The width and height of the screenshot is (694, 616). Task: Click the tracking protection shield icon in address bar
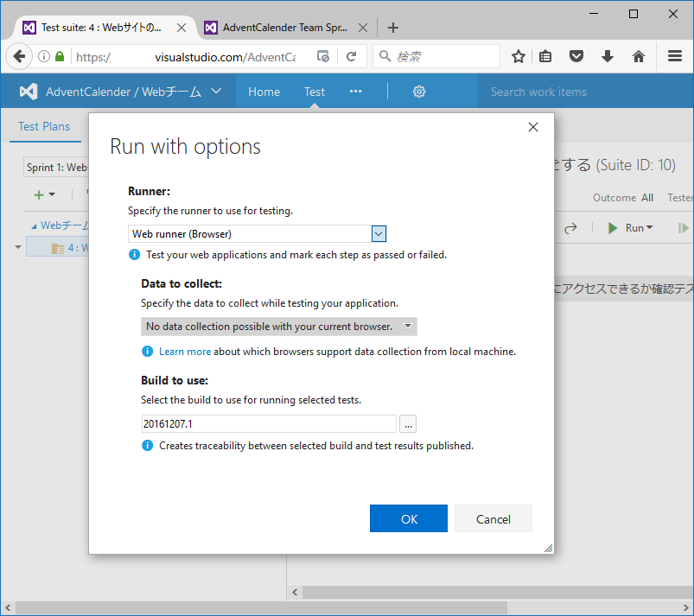[323, 57]
